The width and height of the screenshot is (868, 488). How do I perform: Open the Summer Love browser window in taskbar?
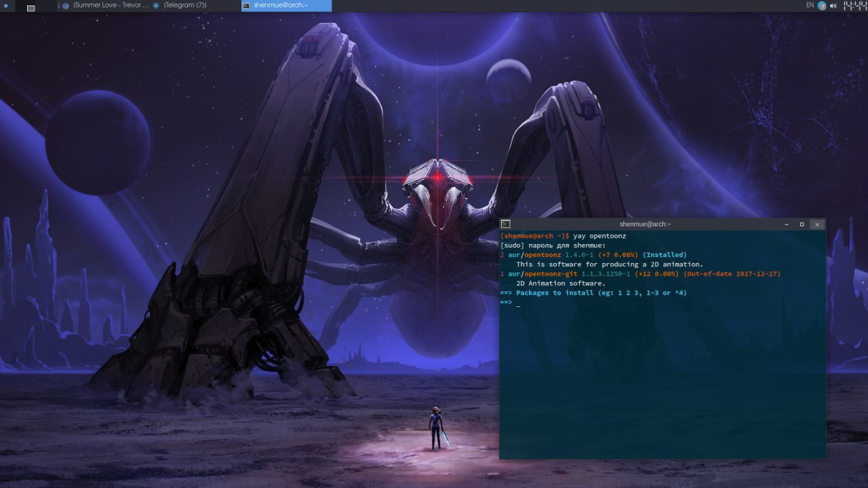(105, 5)
